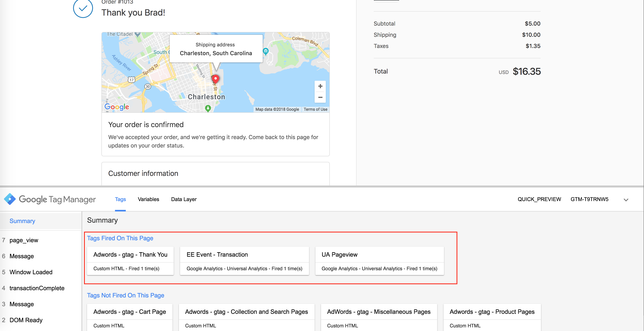Click the Summary panel heading
The image size is (644, 331).
click(102, 220)
